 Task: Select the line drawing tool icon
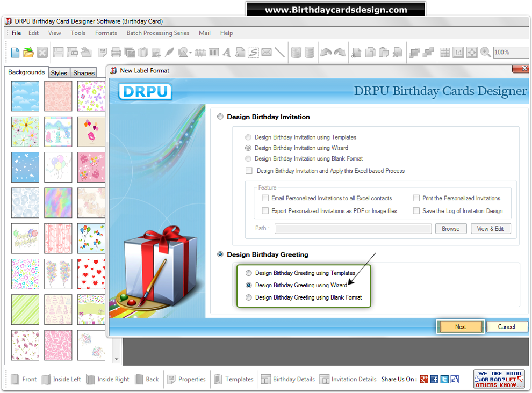(x=279, y=53)
